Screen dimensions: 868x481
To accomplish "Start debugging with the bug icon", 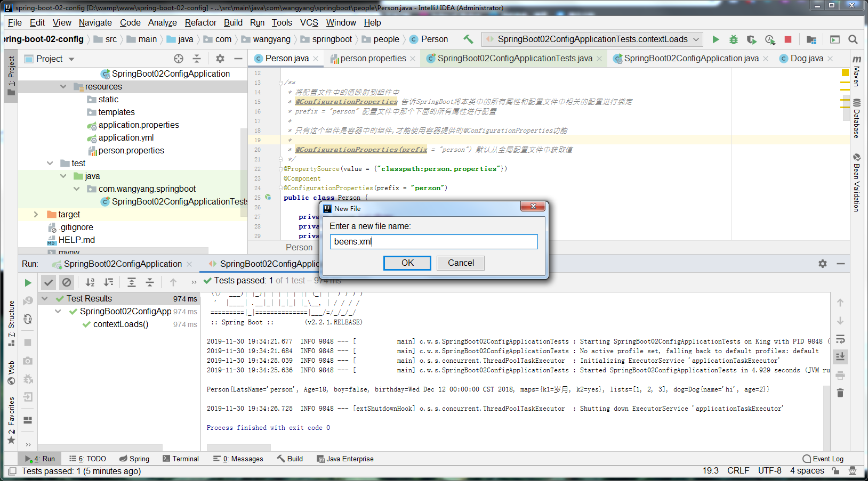I will [x=734, y=39].
